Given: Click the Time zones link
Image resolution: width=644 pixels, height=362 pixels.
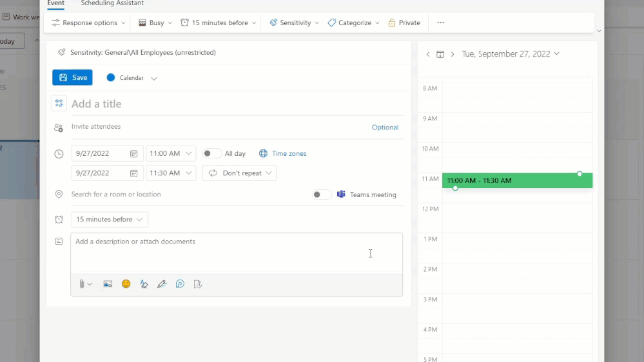Looking at the screenshot, I should pos(289,153).
